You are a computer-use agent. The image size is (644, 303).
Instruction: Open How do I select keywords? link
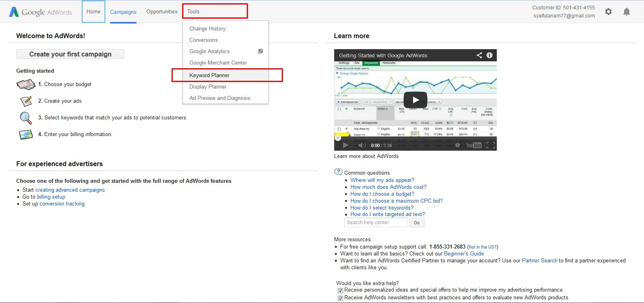(382, 208)
